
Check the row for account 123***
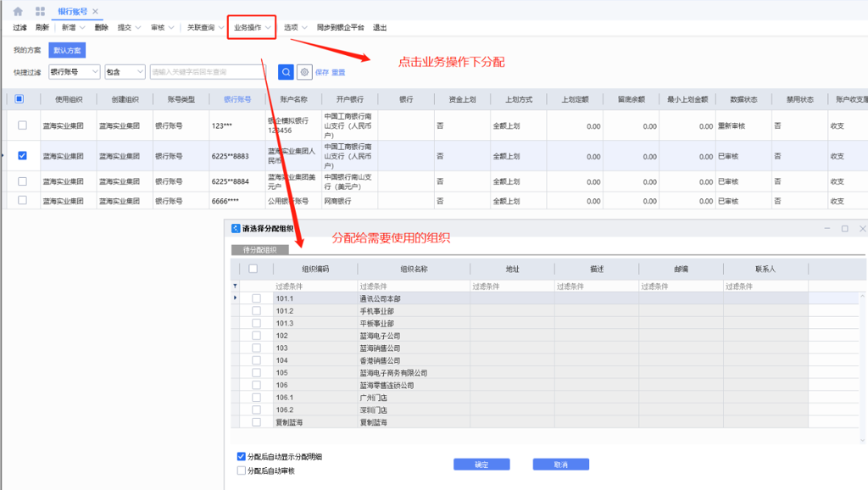22,125
